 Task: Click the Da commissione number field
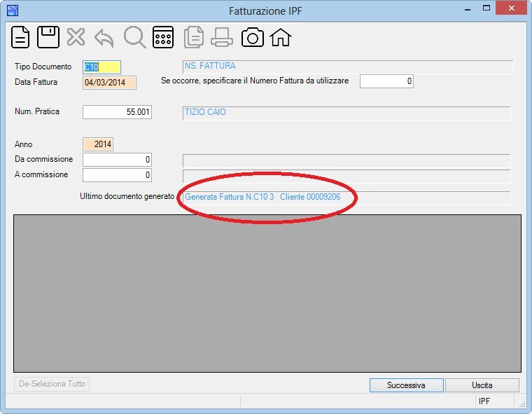click(x=117, y=160)
